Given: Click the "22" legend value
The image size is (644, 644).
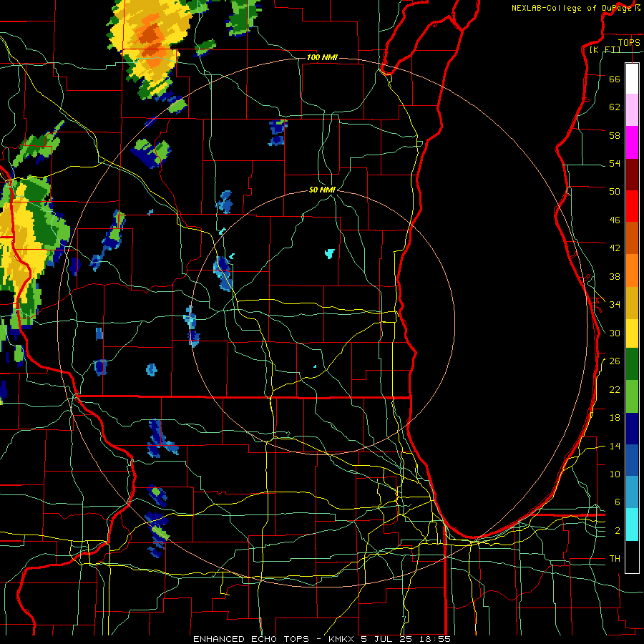Looking at the screenshot, I should tap(615, 390).
